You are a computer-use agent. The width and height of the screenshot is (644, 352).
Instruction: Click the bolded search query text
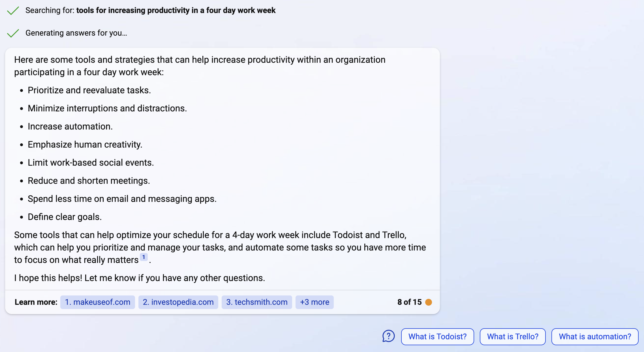coord(176,10)
